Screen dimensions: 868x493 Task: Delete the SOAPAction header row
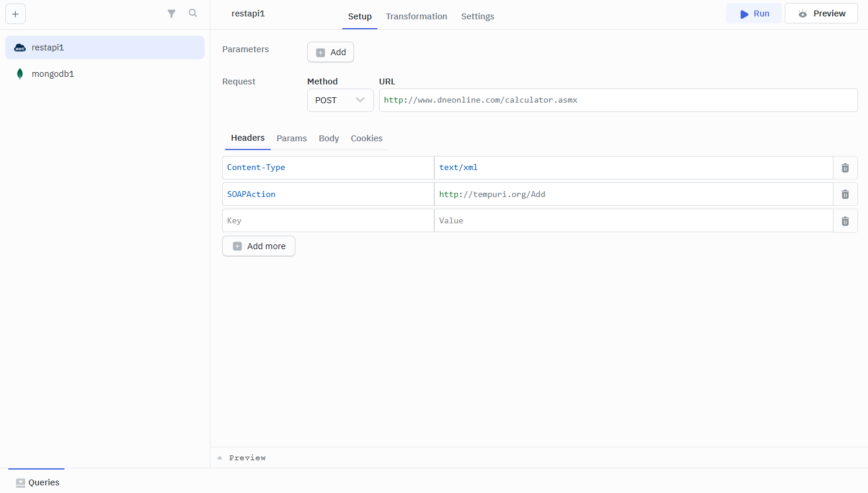[x=845, y=194]
